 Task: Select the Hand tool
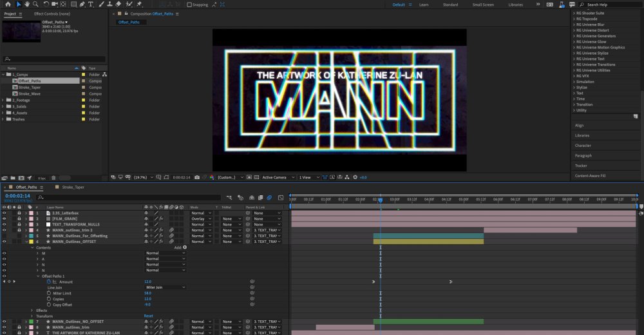pos(26,4)
